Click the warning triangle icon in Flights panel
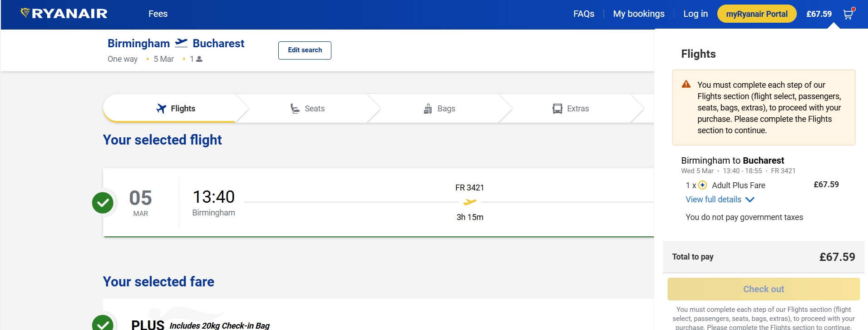 [x=686, y=84]
